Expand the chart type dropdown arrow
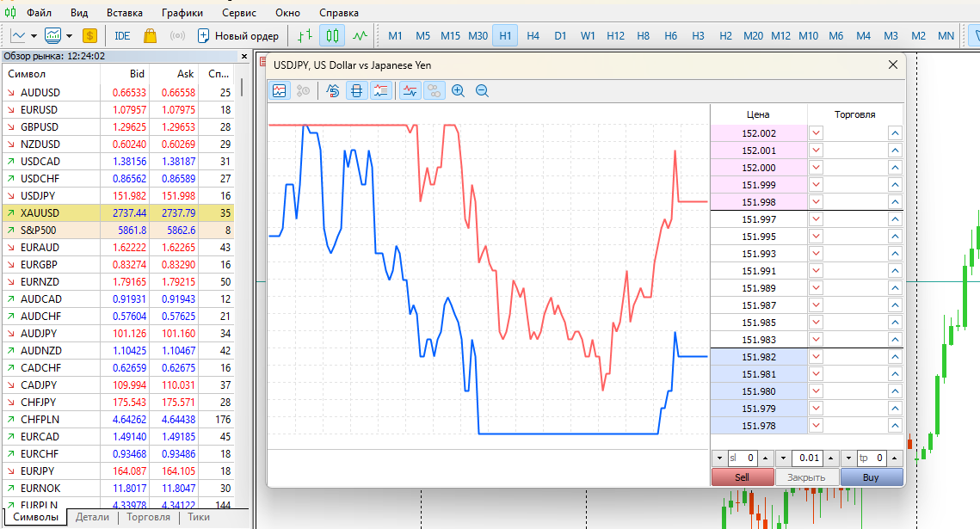The image size is (980, 529). pyautogui.click(x=34, y=35)
